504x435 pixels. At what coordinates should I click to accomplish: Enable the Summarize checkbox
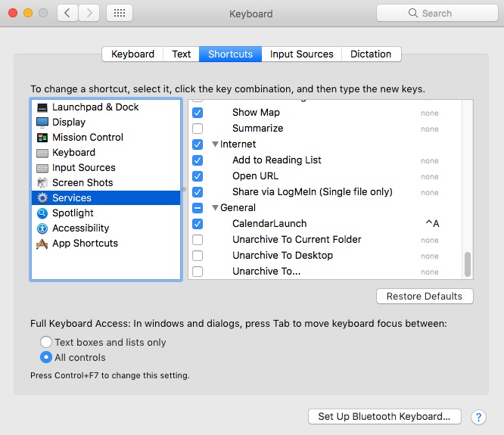pyautogui.click(x=198, y=129)
